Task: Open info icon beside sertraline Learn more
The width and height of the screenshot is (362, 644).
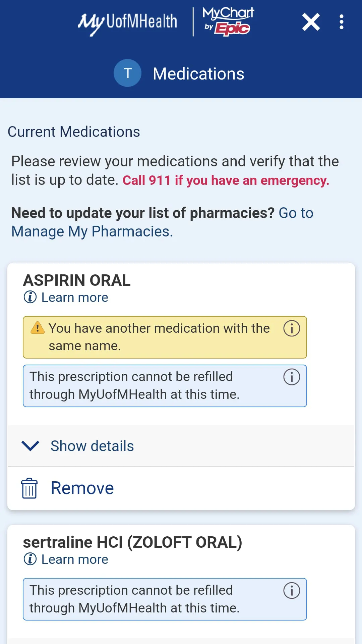Action: 30,559
